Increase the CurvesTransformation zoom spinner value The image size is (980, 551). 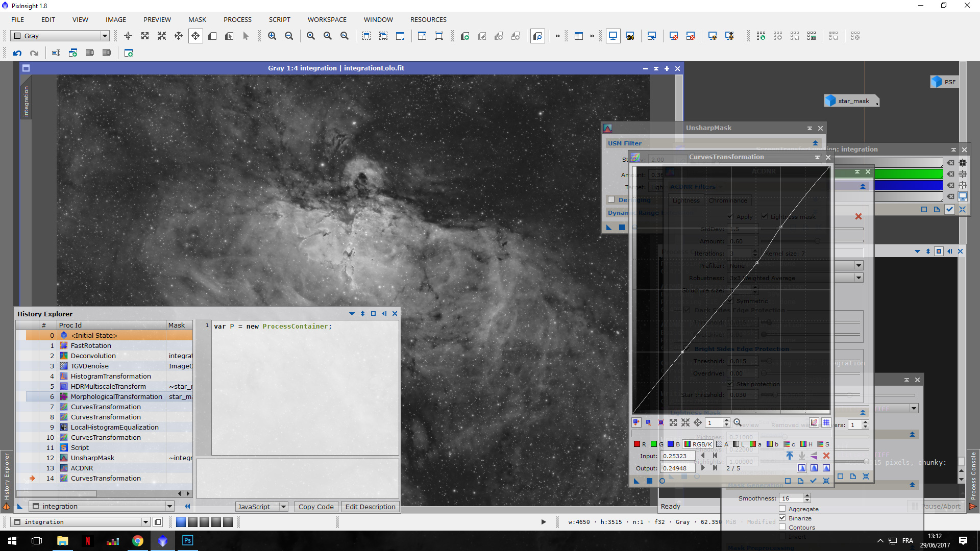(x=726, y=420)
